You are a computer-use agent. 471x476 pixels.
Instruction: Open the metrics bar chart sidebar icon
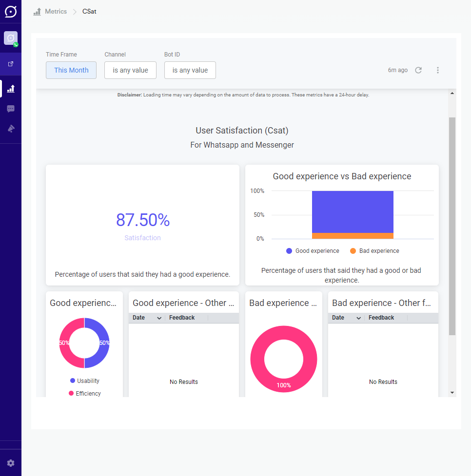click(x=11, y=89)
